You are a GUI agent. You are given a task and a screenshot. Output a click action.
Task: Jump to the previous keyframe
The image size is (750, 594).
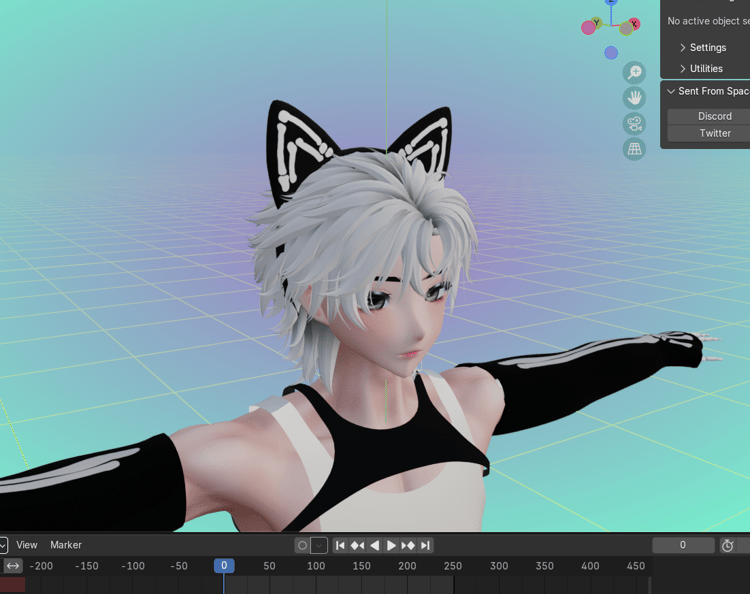coord(357,545)
